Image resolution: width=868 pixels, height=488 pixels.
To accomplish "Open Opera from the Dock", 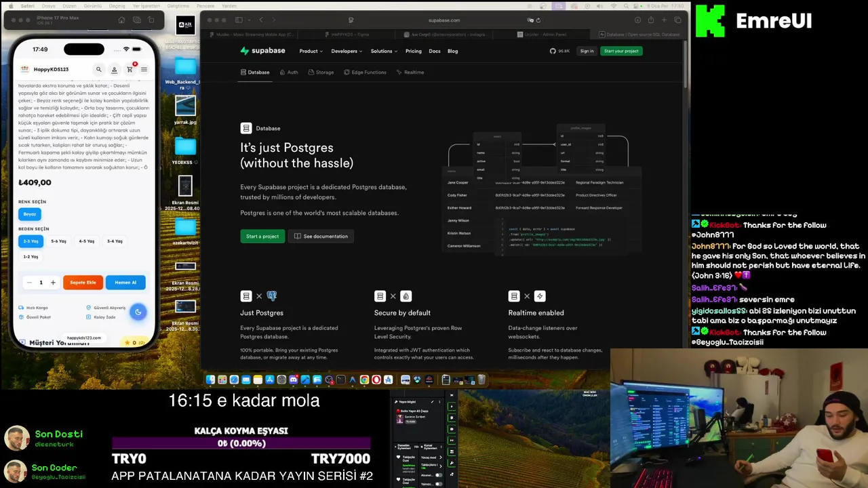I will tap(376, 380).
